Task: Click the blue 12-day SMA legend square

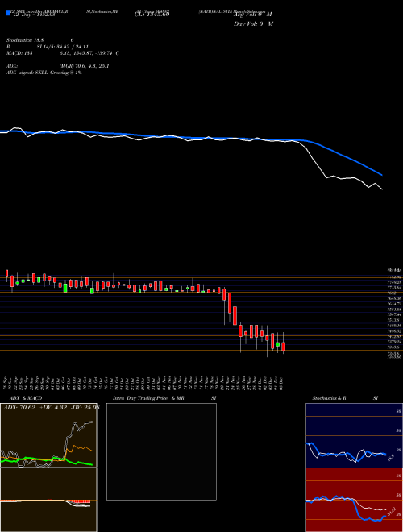Action: (x=8, y=13)
